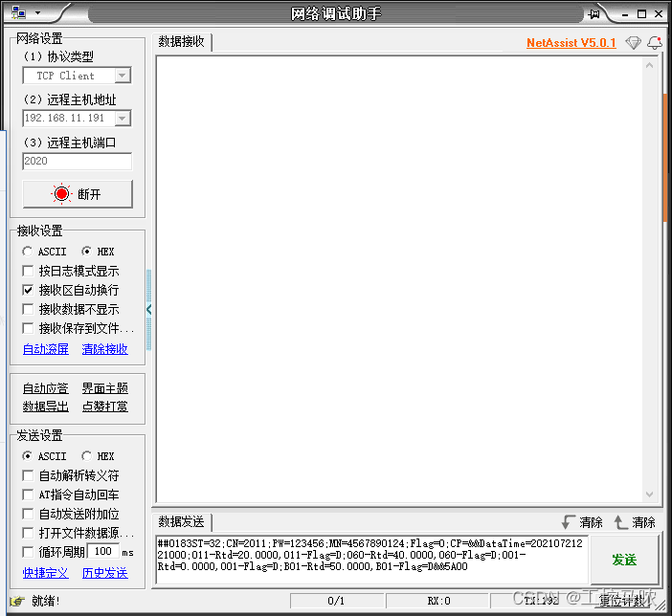Click the 自动滚屏 link

[x=46, y=349]
